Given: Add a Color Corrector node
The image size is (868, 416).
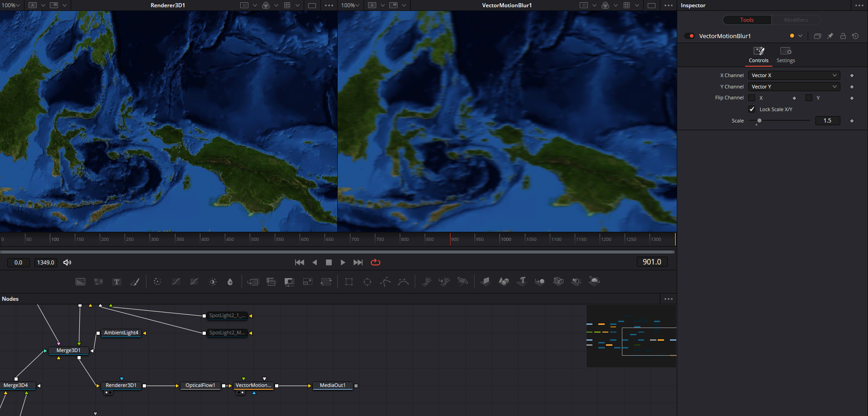Looking at the screenshot, I should point(157,282).
